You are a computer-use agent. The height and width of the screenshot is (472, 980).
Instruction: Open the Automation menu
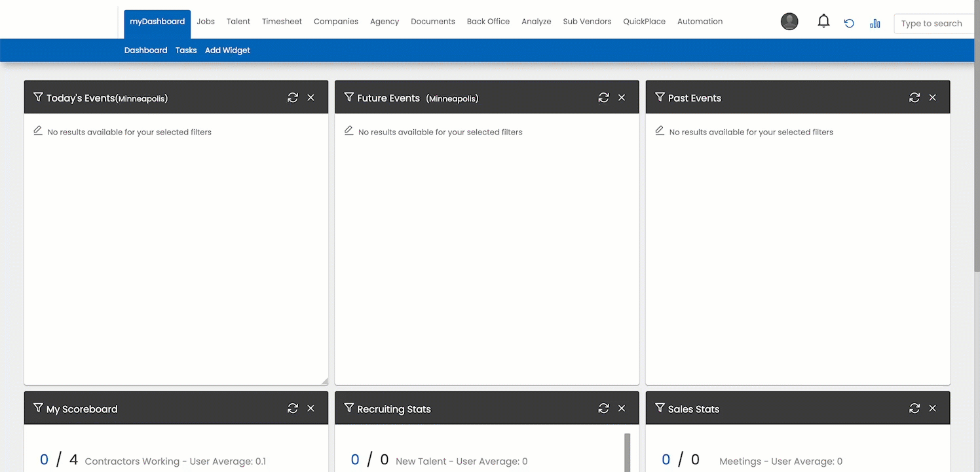pyautogui.click(x=700, y=22)
